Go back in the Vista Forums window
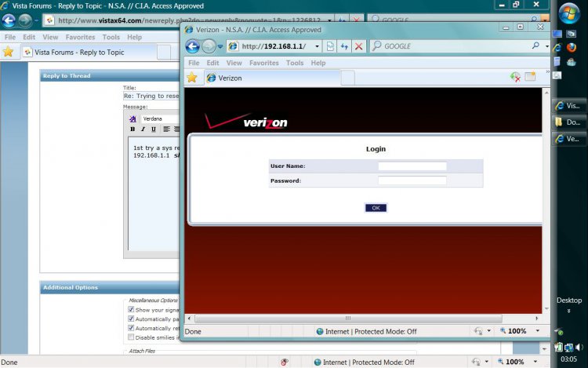 tap(9, 20)
